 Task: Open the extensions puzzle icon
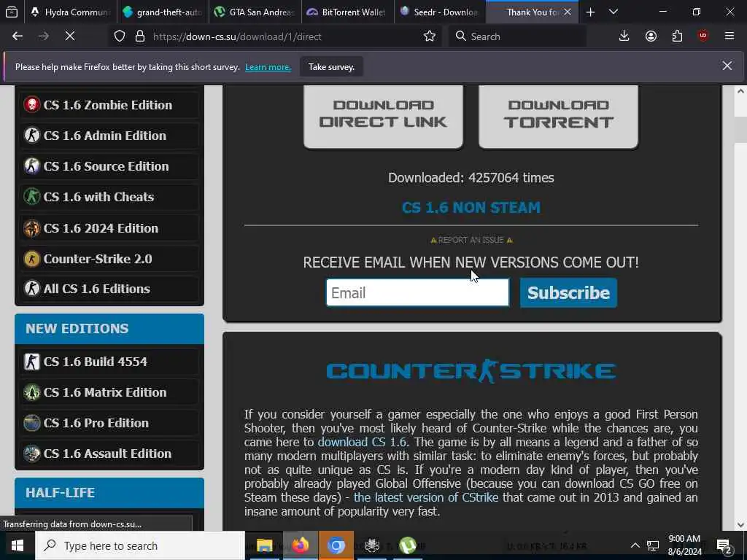point(677,36)
